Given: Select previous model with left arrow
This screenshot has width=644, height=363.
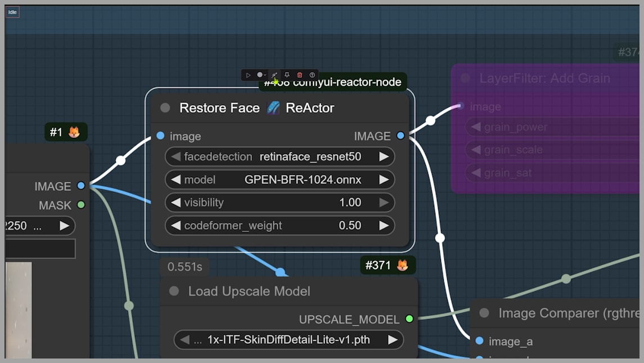Looking at the screenshot, I should coord(175,180).
